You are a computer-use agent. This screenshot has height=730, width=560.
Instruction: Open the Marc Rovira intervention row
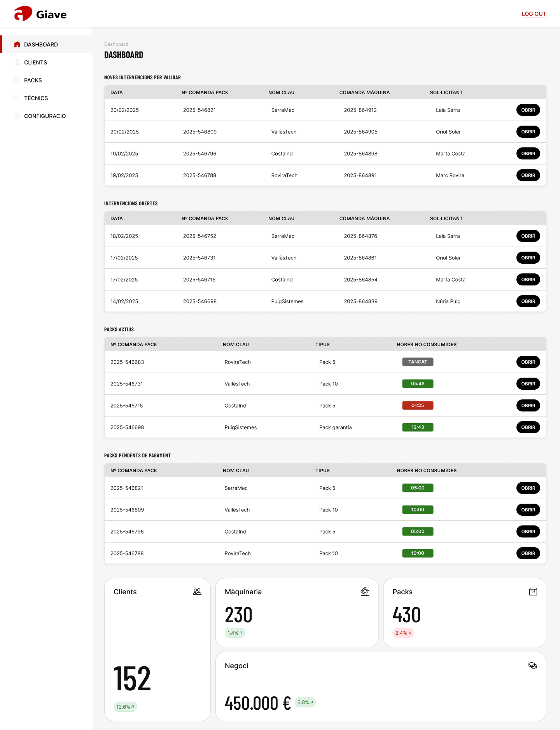click(528, 175)
